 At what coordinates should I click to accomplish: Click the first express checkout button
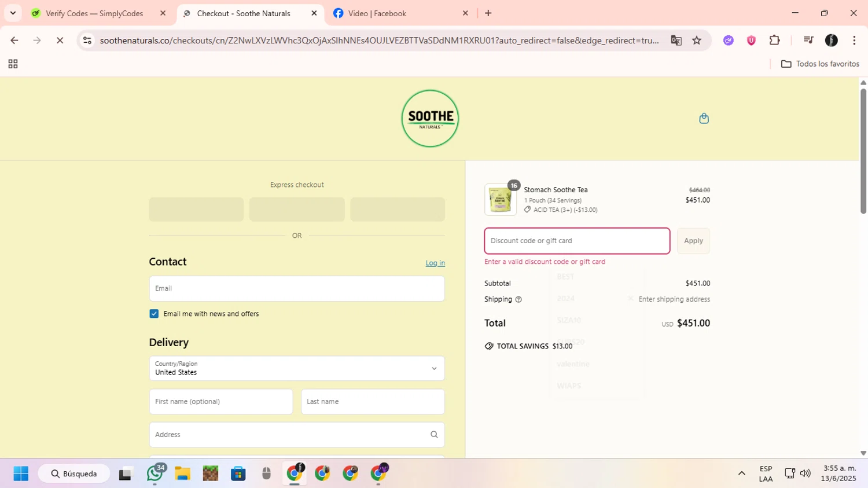pyautogui.click(x=196, y=210)
